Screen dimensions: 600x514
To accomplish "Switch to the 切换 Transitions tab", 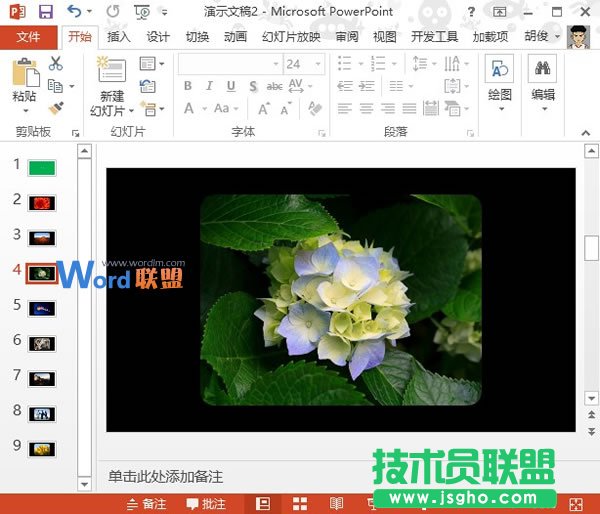I will pyautogui.click(x=197, y=37).
